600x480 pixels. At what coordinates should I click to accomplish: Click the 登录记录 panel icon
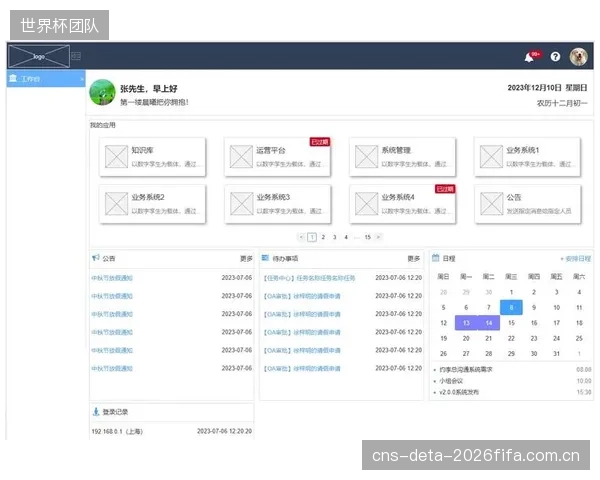[x=96, y=412]
